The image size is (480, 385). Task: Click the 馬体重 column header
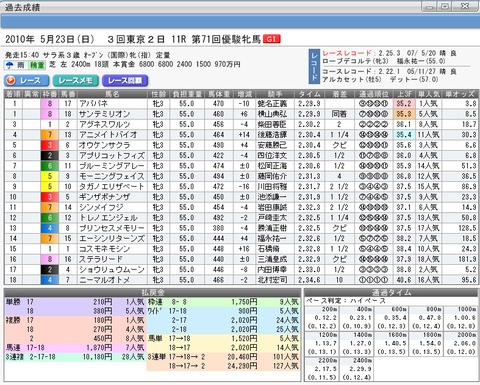pos(218,94)
